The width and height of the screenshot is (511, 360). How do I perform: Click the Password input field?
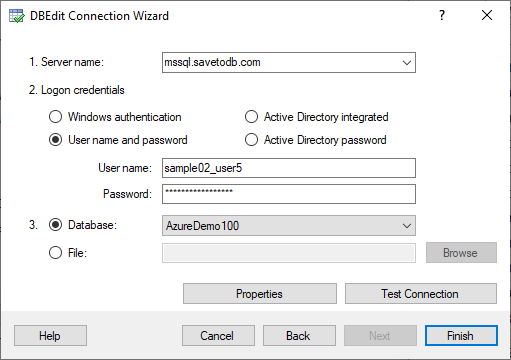pos(289,194)
